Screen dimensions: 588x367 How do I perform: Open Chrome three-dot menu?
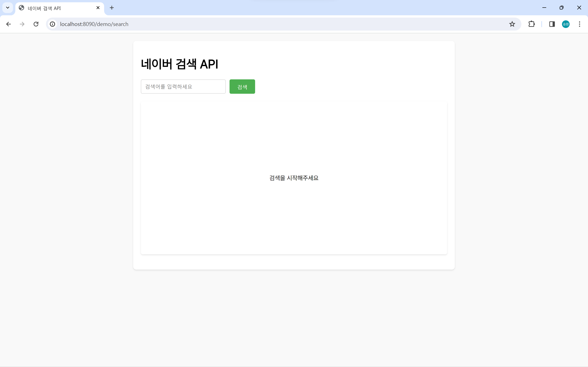(x=579, y=24)
